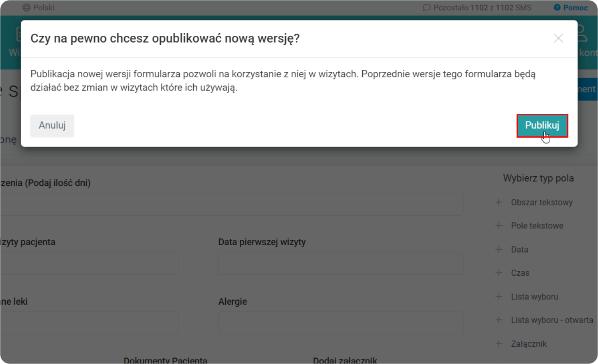Click the Podaj ilość dni input field
The image size is (598, 364).
pos(232,204)
